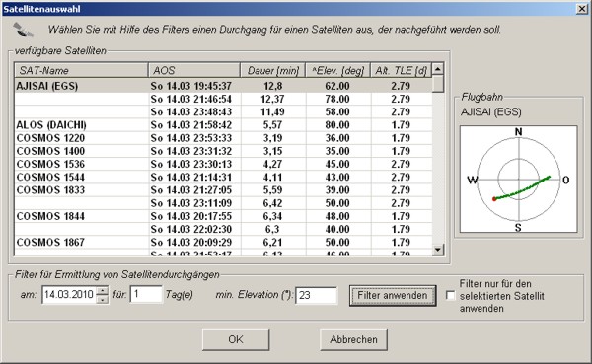Click the AOS cell So 14.03 23:31:32

tap(191, 151)
